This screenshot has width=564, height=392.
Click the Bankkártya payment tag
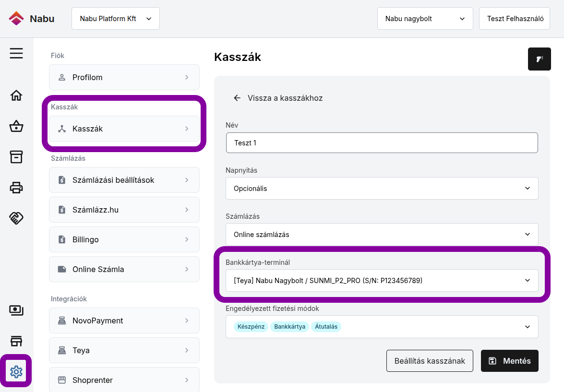[x=289, y=327]
